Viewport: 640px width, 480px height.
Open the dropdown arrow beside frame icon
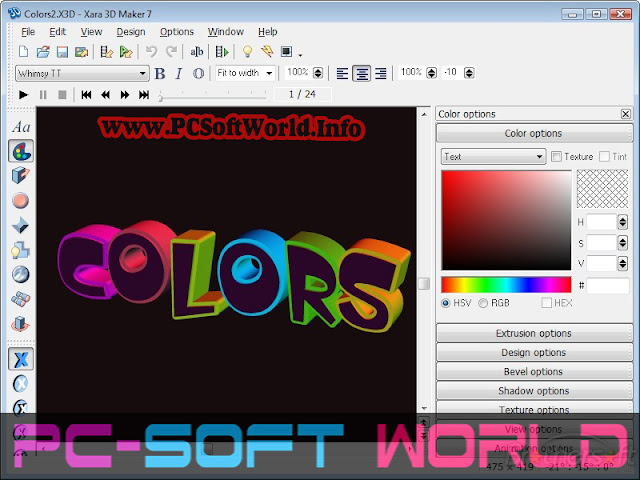300,54
